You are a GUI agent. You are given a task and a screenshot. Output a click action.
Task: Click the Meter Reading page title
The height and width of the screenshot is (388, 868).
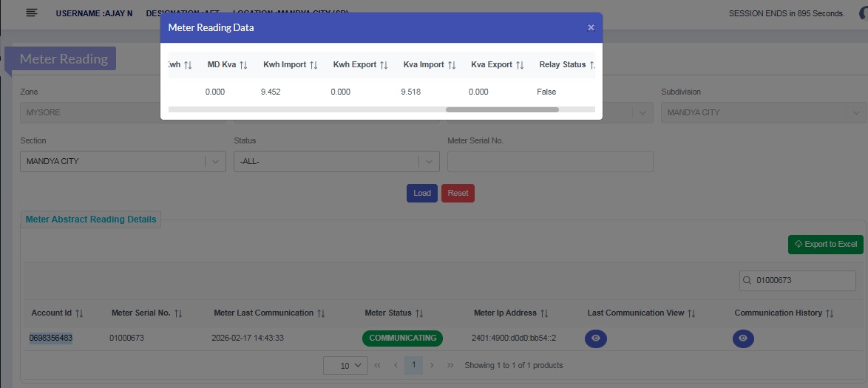[x=64, y=58]
